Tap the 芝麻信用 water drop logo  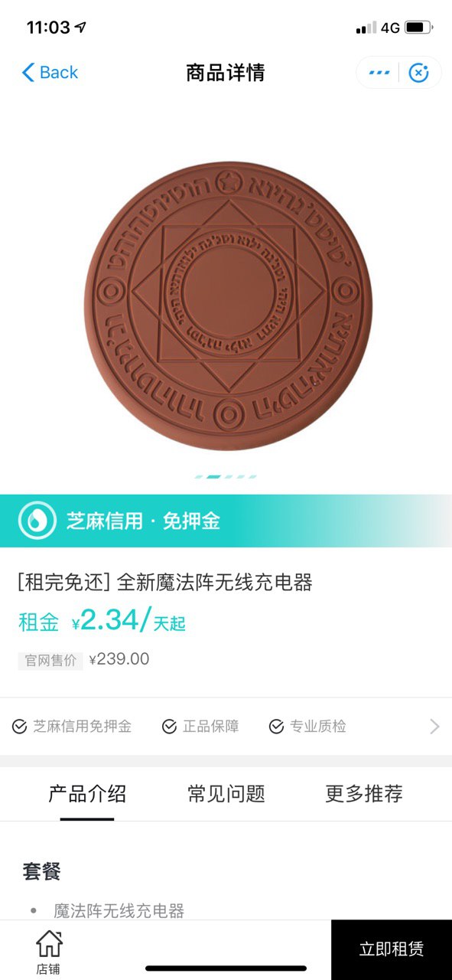[x=37, y=521]
